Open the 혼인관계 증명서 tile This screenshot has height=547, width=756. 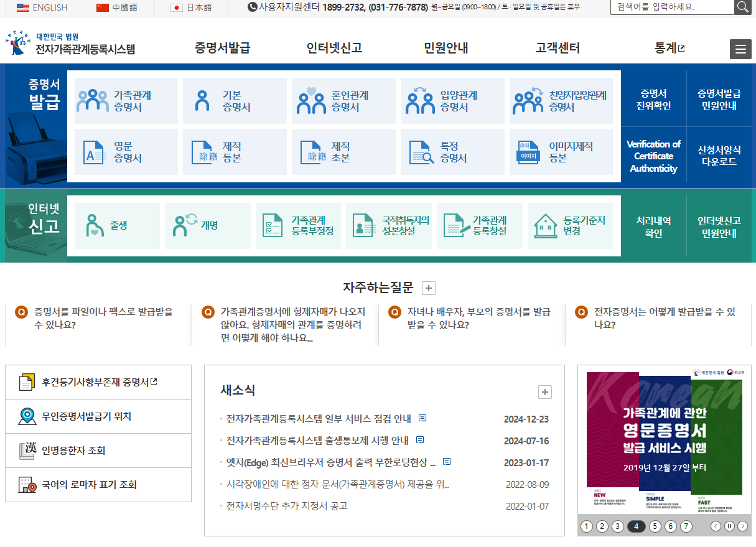click(343, 101)
